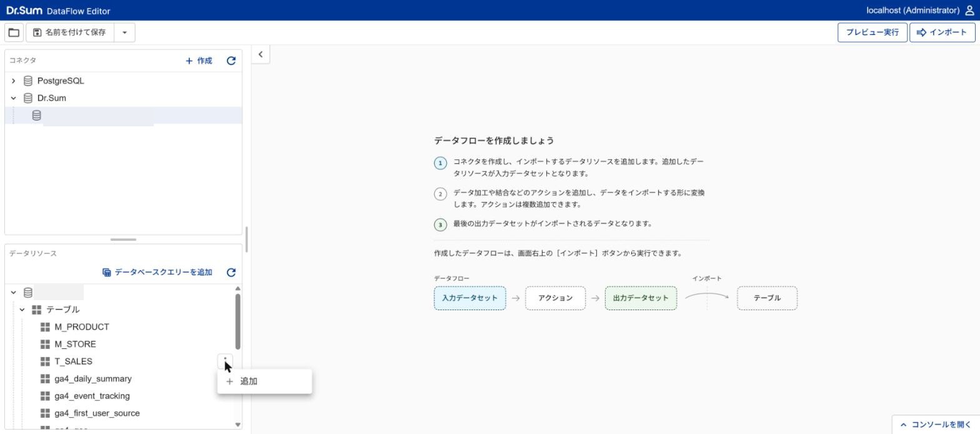The height and width of the screenshot is (434, 980).
Task: Click localhost (Administrator) label
Action: click(x=912, y=10)
